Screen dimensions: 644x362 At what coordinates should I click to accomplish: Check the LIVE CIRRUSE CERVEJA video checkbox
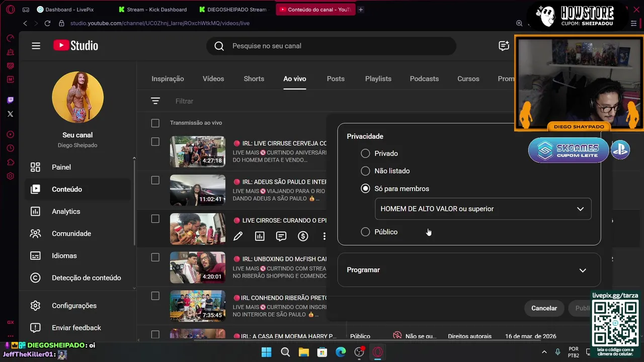click(x=155, y=142)
